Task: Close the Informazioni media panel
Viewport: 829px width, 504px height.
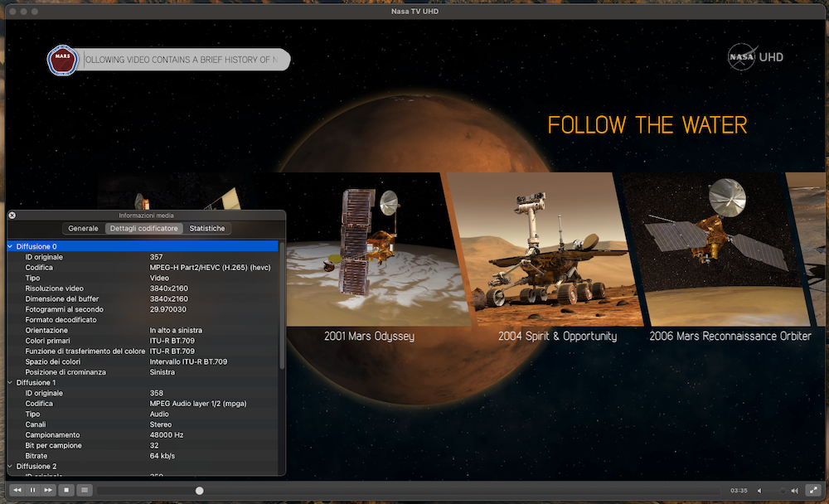Action: (x=12, y=216)
